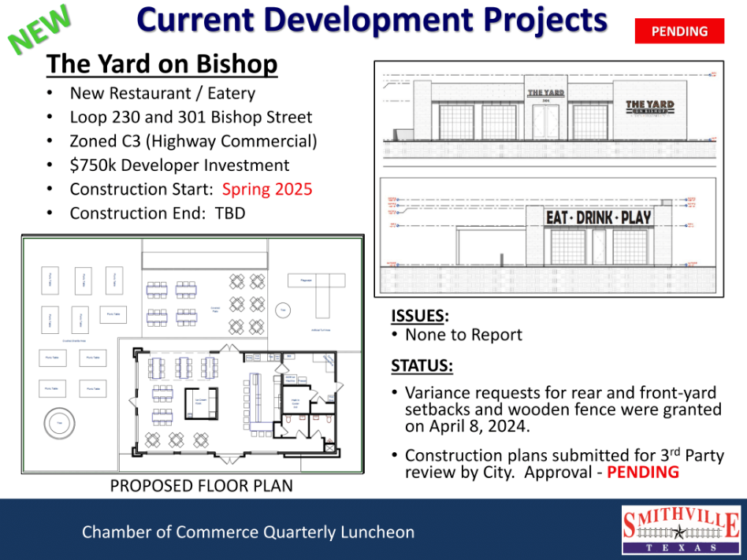Select the 'New Restaurant / Eatery' bullet
This screenshot has height=560, width=747.
[162, 93]
